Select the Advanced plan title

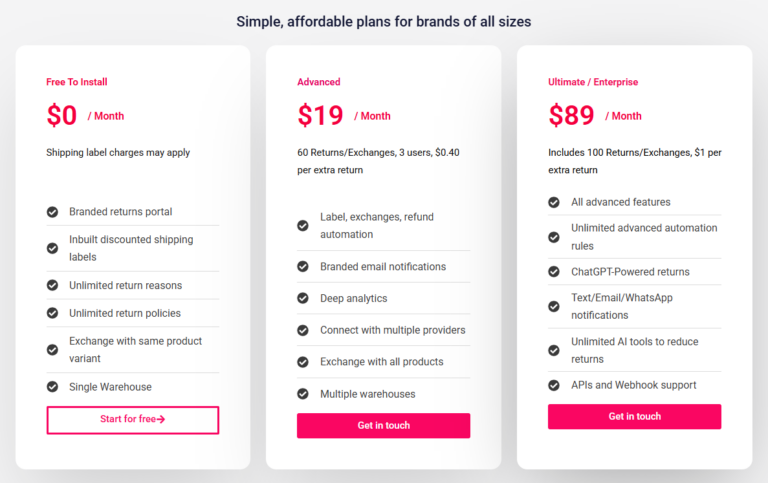[319, 82]
